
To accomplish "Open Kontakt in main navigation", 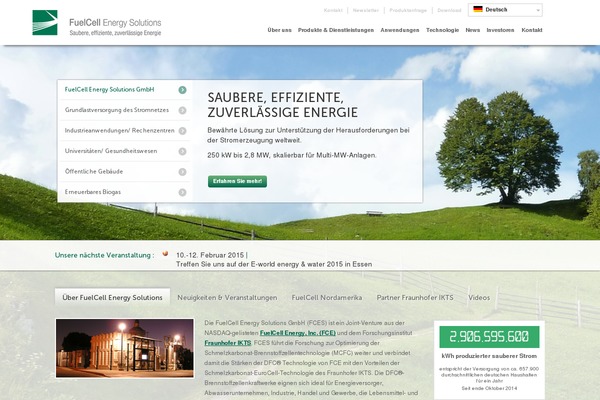I will 532,30.
